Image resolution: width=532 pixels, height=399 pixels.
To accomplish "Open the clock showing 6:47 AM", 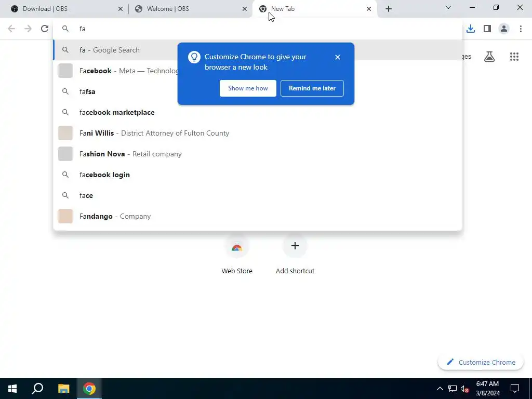I will 487,389.
